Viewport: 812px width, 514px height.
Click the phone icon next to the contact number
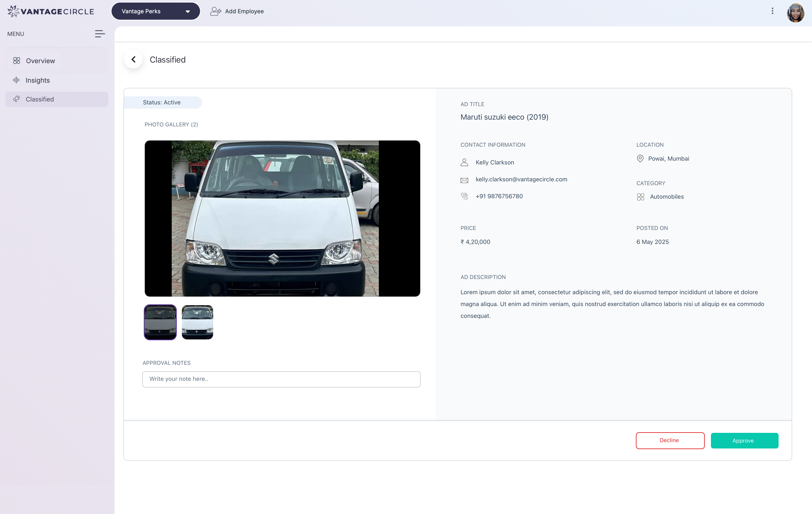pos(464,196)
